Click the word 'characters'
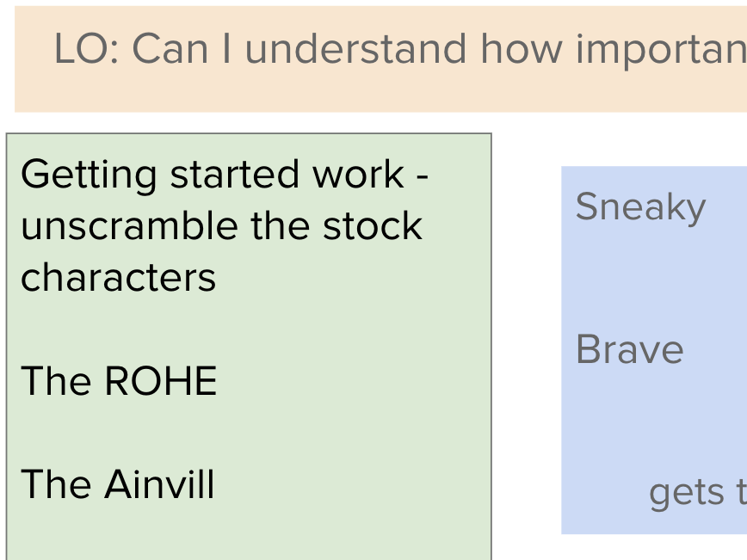The height and width of the screenshot is (560, 747). pyautogui.click(x=118, y=278)
